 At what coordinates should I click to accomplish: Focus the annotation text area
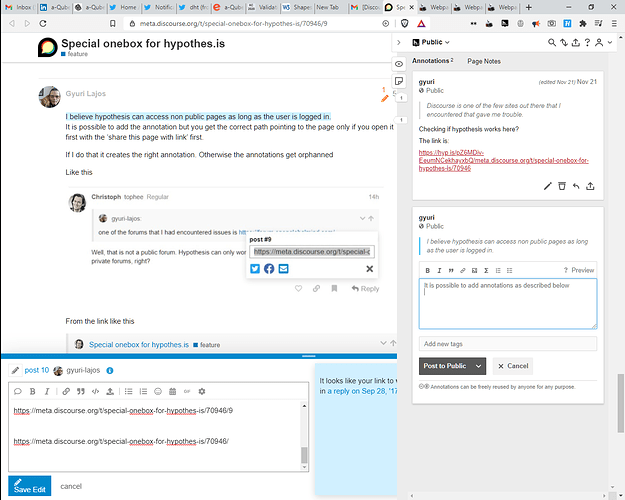click(508, 304)
